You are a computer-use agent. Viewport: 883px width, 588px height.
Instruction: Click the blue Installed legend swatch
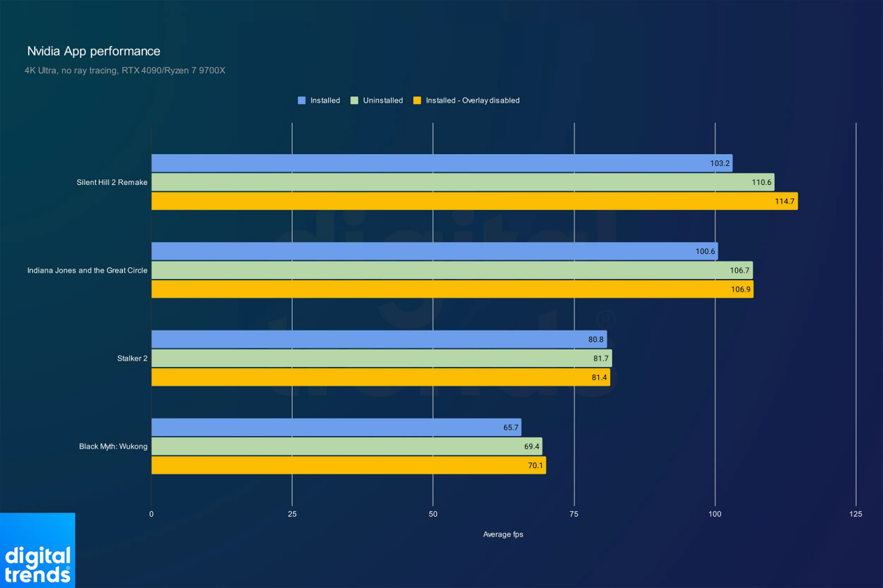(302, 100)
